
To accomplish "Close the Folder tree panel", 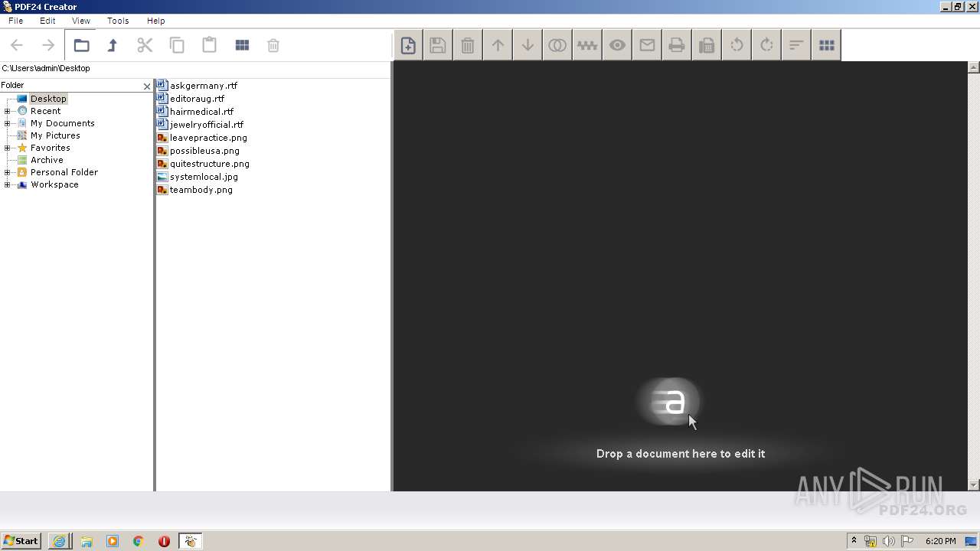I will 147,86.
